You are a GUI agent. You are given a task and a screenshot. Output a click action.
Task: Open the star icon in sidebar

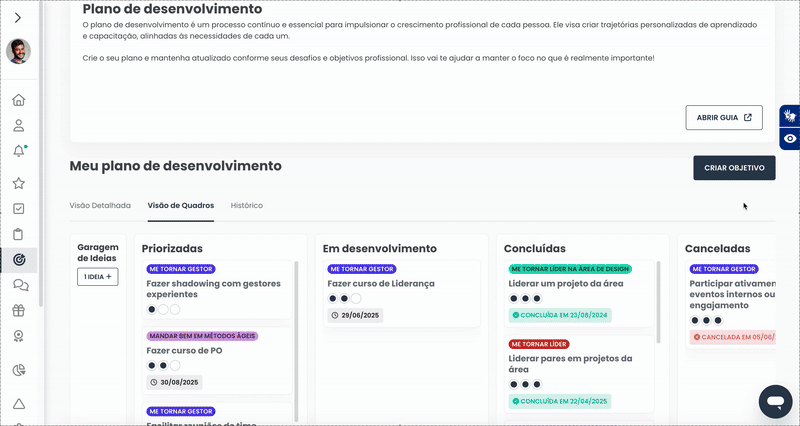tap(19, 183)
